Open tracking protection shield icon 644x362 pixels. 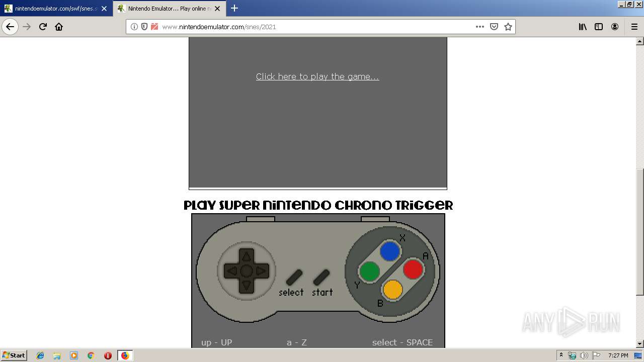[144, 27]
